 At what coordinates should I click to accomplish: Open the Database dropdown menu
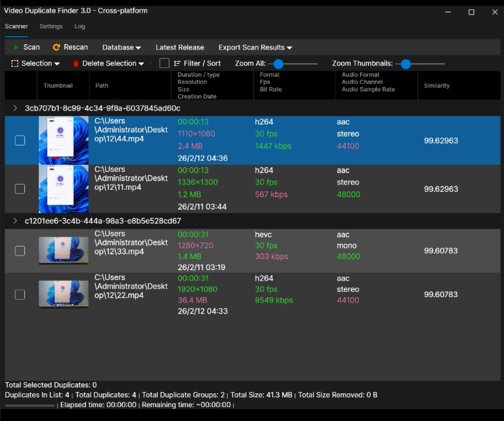[x=121, y=47]
